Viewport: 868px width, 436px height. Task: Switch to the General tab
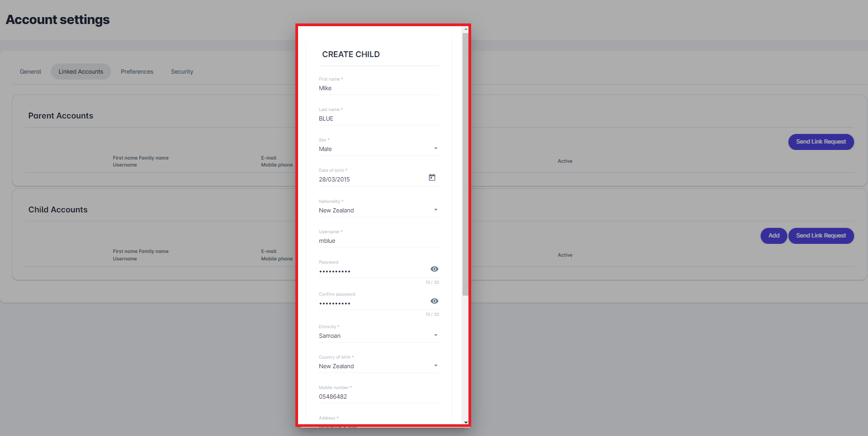30,72
